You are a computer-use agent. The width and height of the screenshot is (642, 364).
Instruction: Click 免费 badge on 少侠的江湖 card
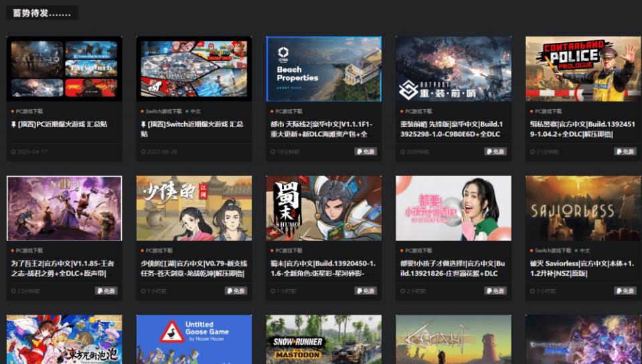pyautogui.click(x=236, y=290)
